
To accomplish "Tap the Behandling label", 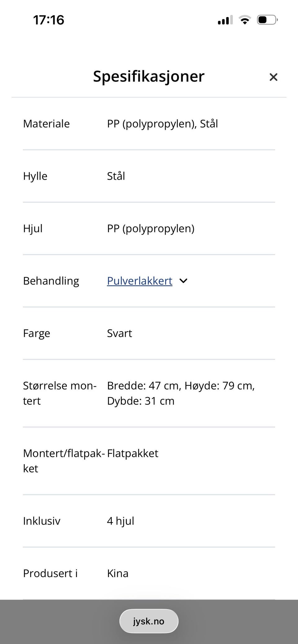I will click(51, 281).
